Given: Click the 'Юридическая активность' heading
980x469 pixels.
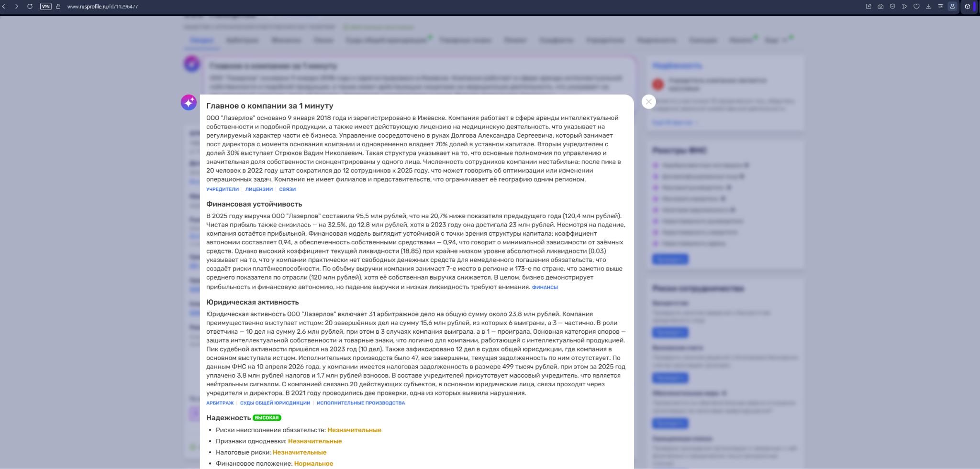Looking at the screenshot, I should 253,302.
